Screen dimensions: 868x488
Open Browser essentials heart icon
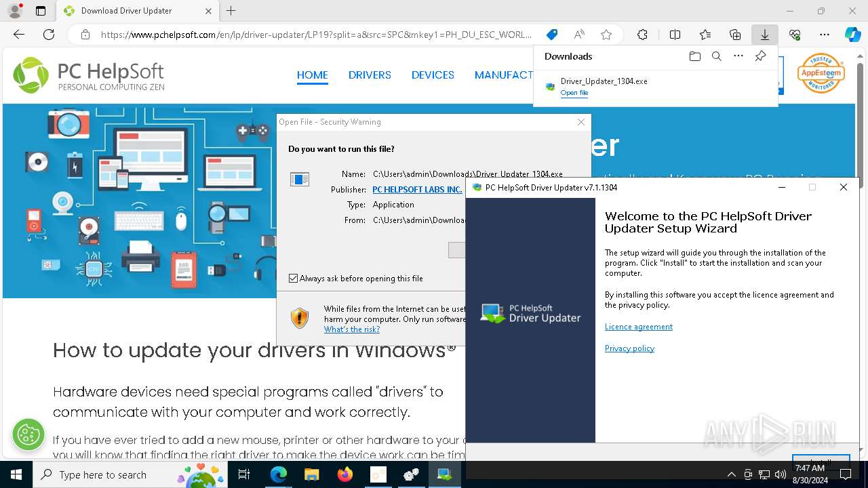point(795,35)
